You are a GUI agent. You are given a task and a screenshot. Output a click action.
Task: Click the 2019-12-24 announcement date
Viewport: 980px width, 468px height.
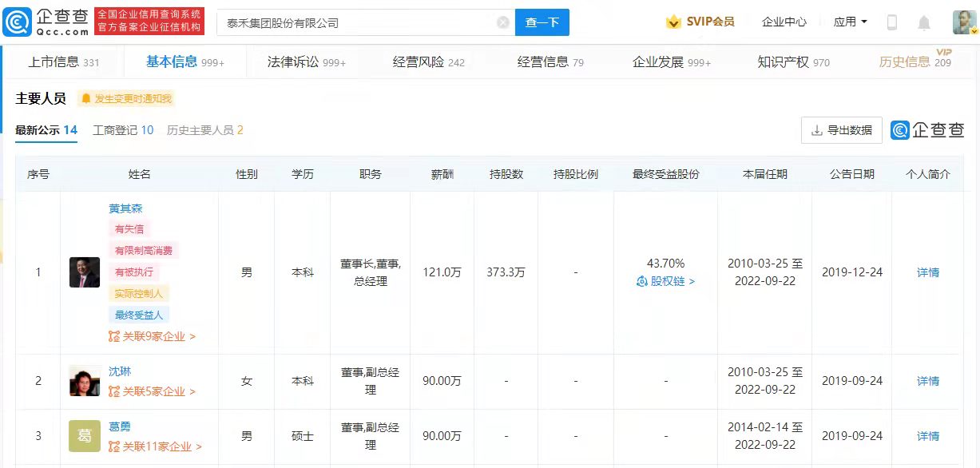(x=852, y=272)
